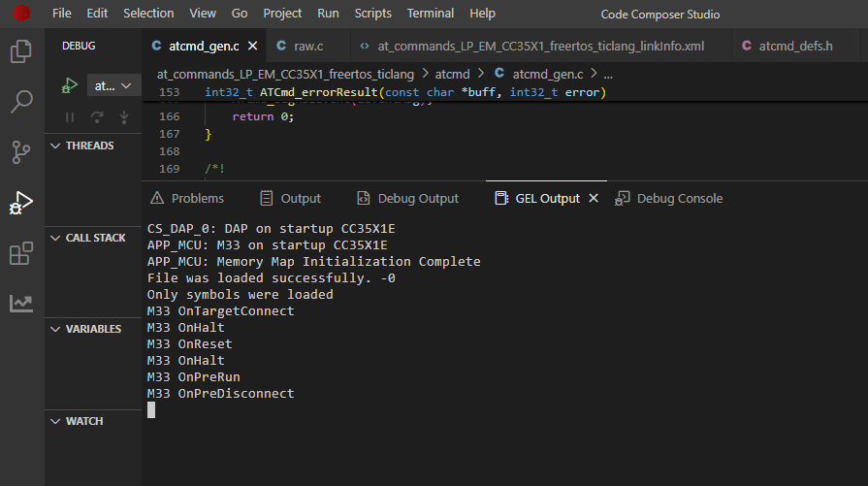Screen dimensions: 868x486
Task: Click the atcmd breadcrumb folder
Action: click(452, 73)
